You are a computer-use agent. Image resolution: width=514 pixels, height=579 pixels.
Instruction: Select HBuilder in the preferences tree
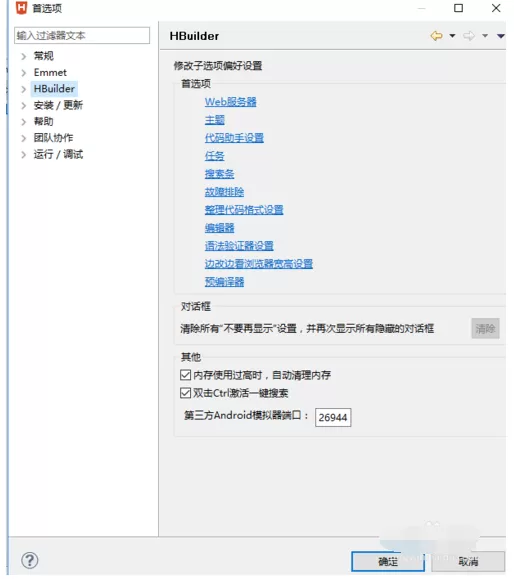[54, 89]
